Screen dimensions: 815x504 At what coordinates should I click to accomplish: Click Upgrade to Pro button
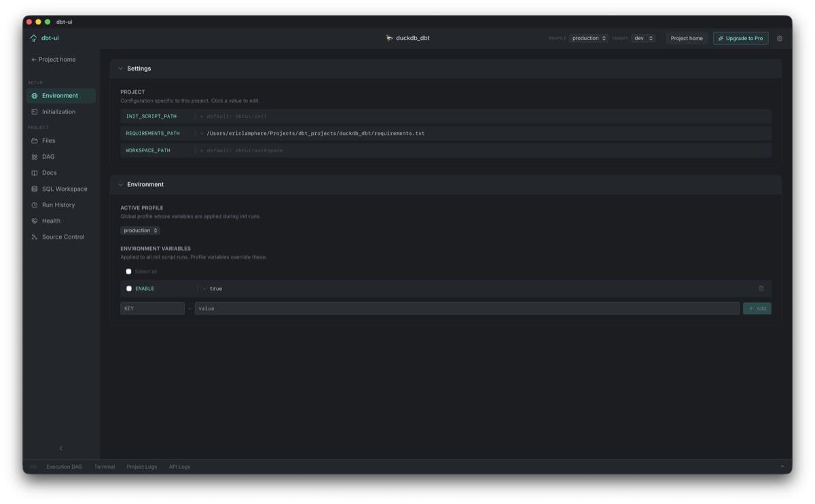click(740, 39)
